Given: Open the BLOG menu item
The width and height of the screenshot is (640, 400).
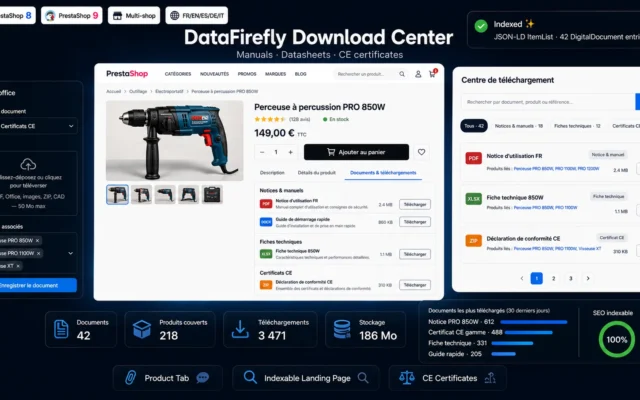Looking at the screenshot, I should [x=300, y=74].
